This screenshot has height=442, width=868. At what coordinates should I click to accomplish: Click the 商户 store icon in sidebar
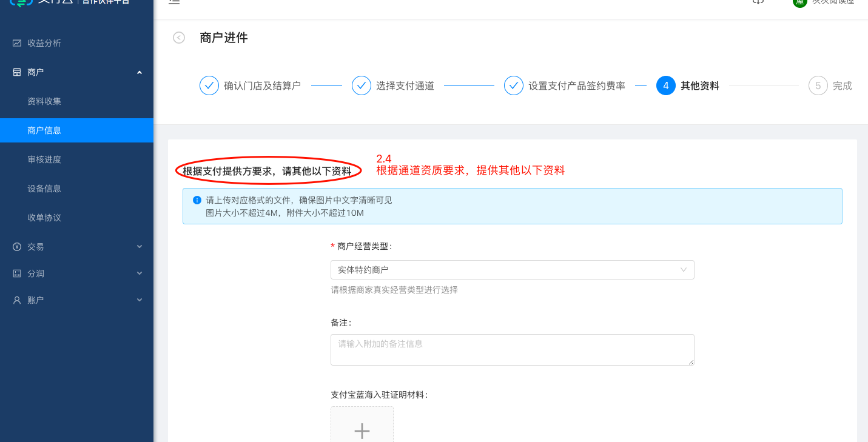point(17,72)
